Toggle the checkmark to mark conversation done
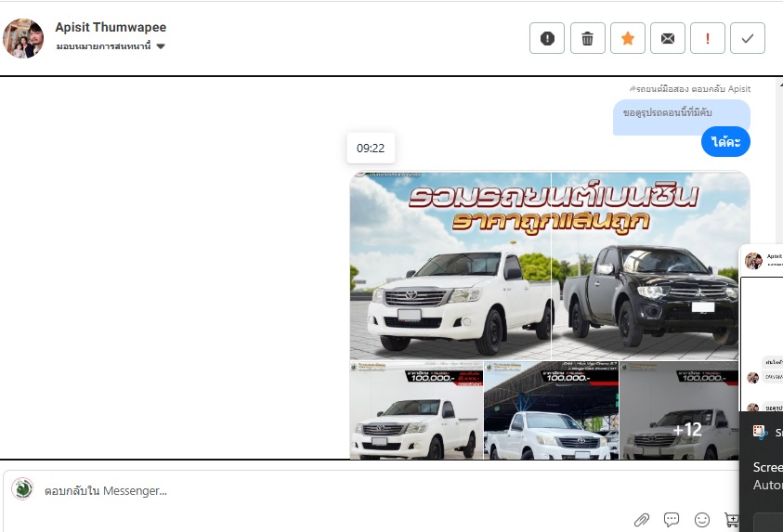783x532 pixels. pos(748,38)
